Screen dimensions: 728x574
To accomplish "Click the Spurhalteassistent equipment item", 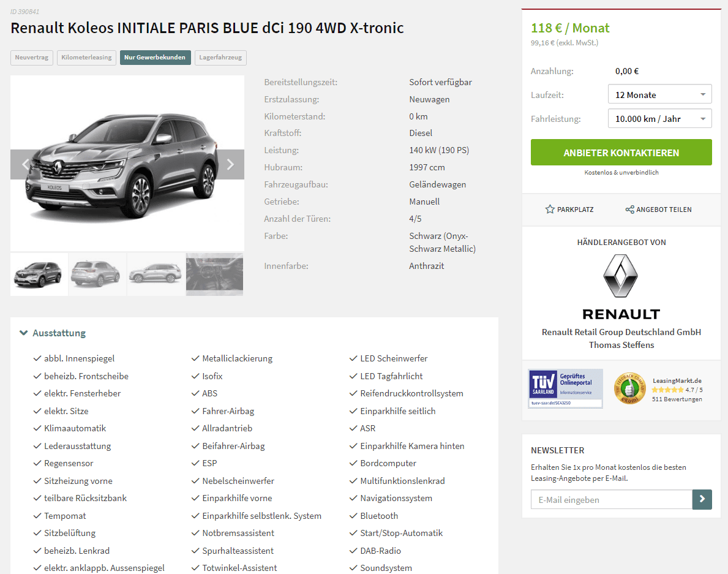I will pyautogui.click(x=238, y=551).
